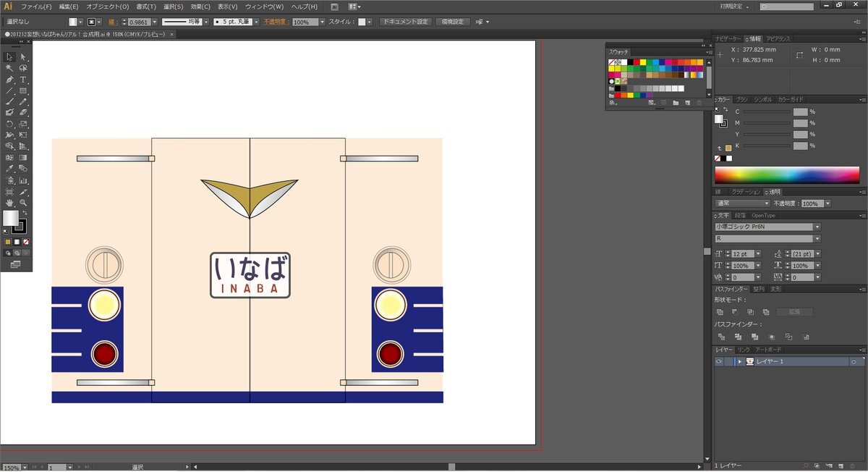This screenshot has height=472, width=868.
Task: Select the Artboard tool
Action: click(10, 192)
